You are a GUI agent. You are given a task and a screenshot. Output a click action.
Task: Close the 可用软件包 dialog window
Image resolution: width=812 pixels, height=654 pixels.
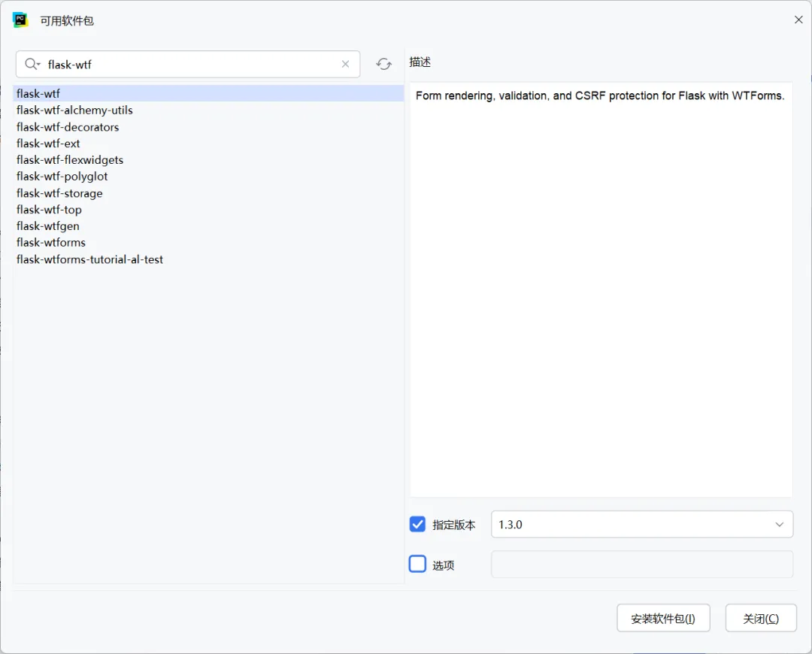coord(798,20)
